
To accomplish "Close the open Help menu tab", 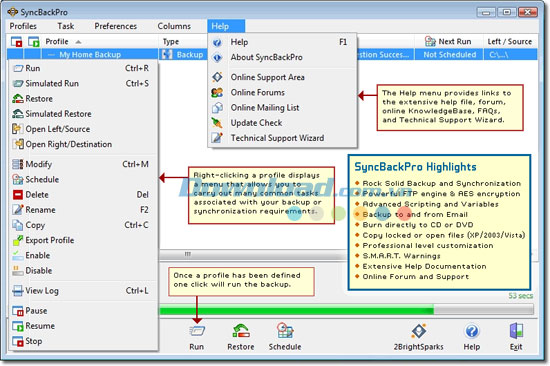I will coord(226,26).
